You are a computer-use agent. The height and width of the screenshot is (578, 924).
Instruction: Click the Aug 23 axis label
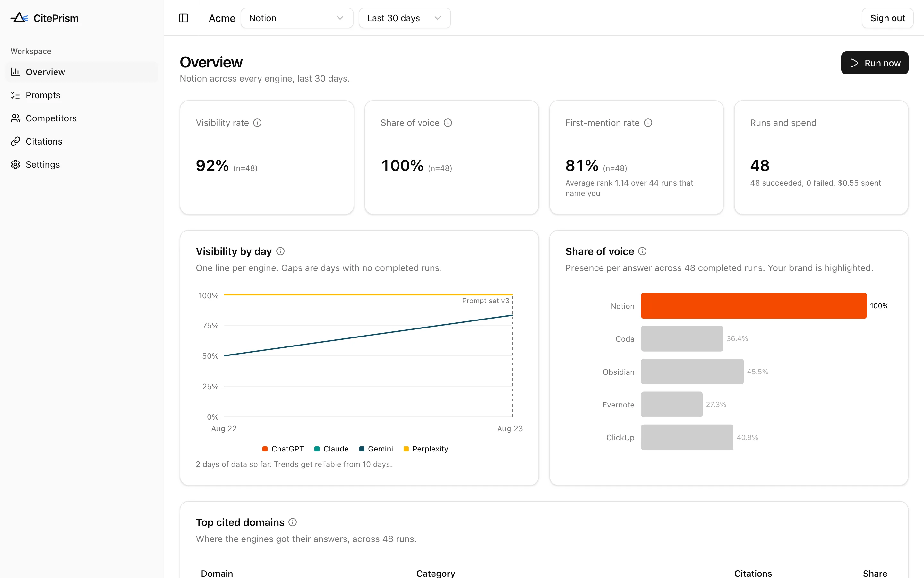(510, 429)
